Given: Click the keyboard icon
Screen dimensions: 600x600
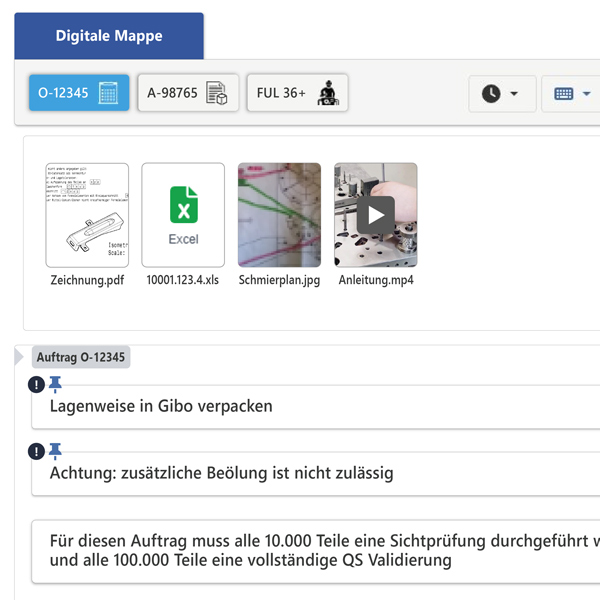Looking at the screenshot, I should (564, 93).
